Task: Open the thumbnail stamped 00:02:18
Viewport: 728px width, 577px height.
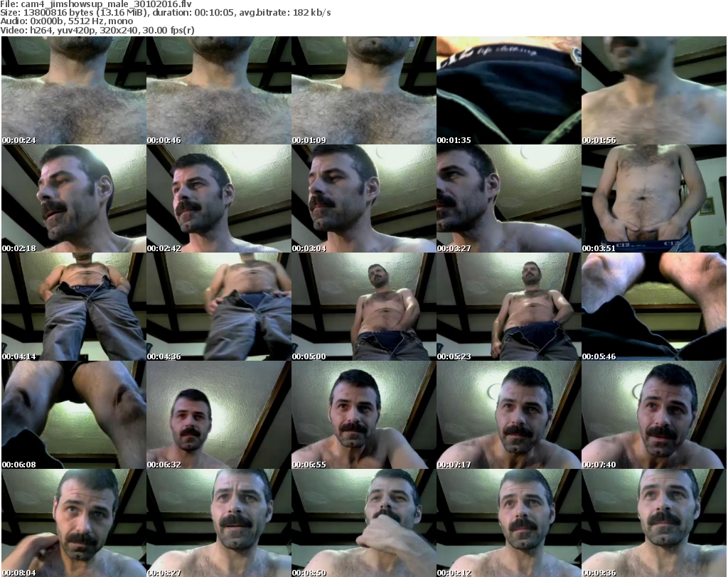Action: (x=74, y=198)
